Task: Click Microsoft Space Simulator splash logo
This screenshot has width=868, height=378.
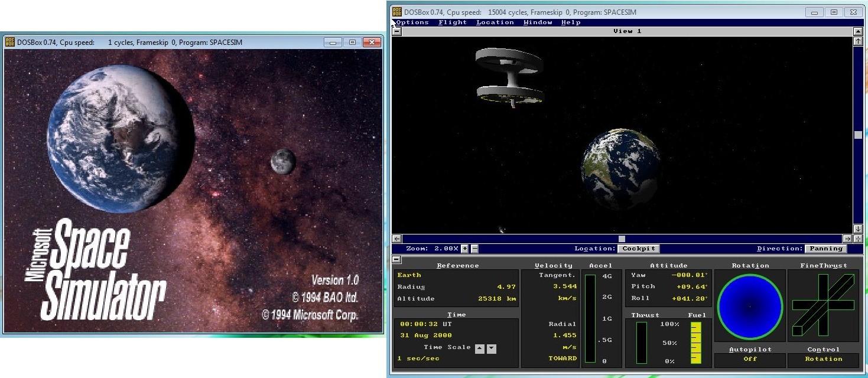Action: 96,269
